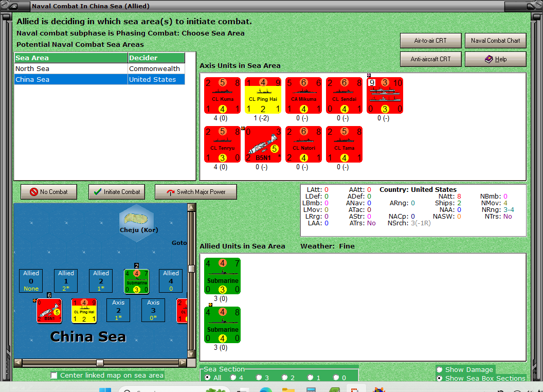The height and width of the screenshot is (392, 543).
Task: Click the map scroll up arrow
Action: click(x=191, y=207)
